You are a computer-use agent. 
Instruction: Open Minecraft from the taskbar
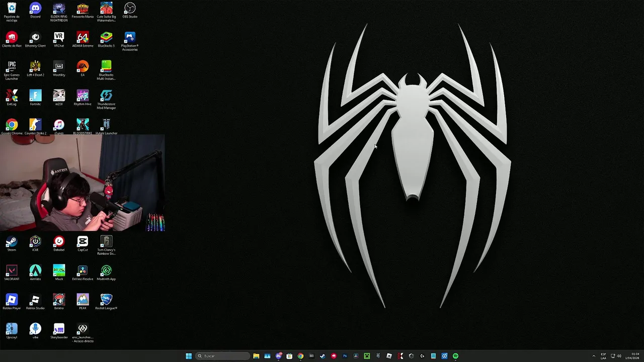coord(367,356)
